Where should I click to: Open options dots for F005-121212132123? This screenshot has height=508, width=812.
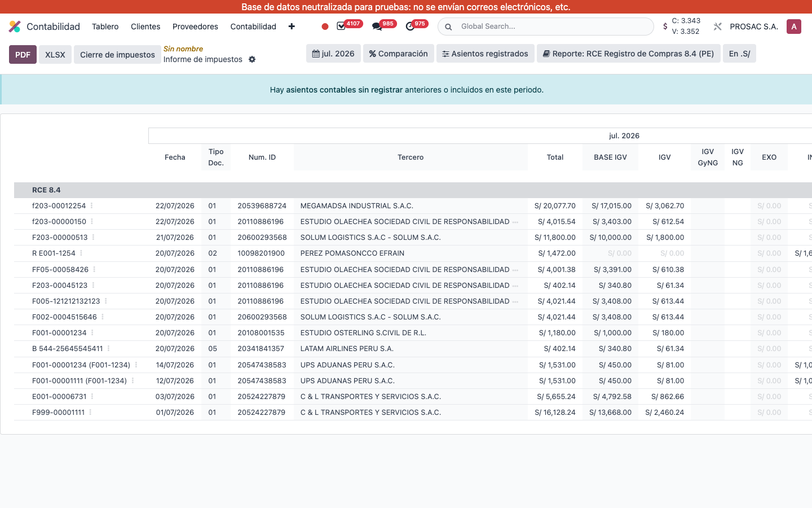click(x=105, y=301)
